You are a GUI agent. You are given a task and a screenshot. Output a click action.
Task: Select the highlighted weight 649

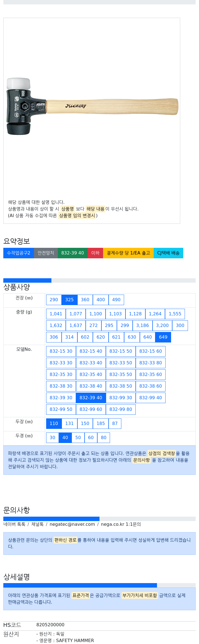163,337
